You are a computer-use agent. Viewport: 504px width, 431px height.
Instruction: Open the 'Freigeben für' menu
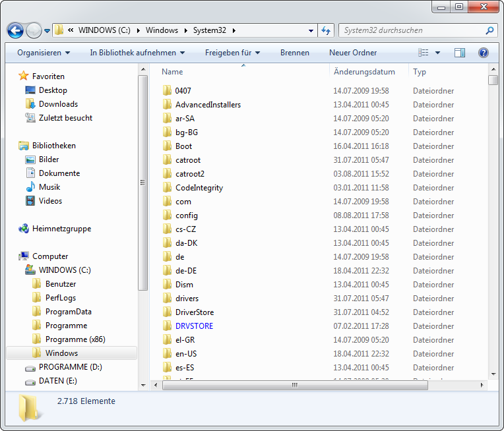pos(232,53)
